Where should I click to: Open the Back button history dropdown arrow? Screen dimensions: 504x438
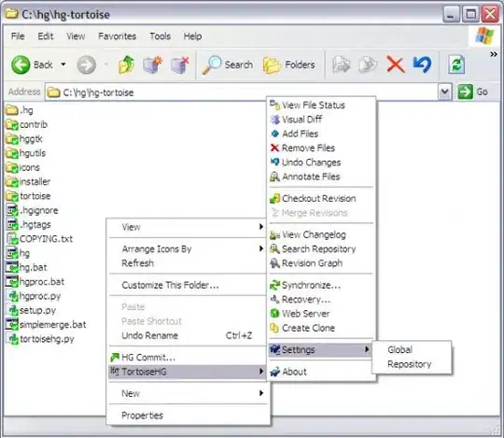63,64
